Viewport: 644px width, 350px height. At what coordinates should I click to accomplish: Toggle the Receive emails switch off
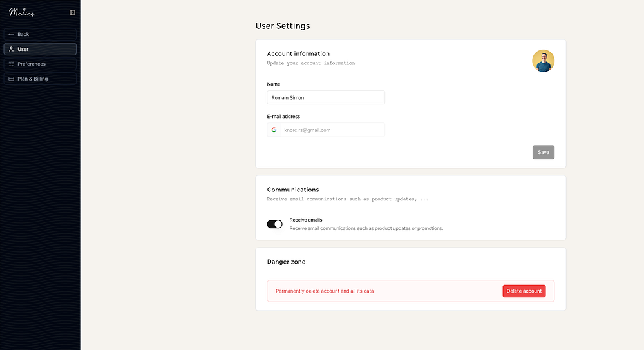pyautogui.click(x=275, y=224)
